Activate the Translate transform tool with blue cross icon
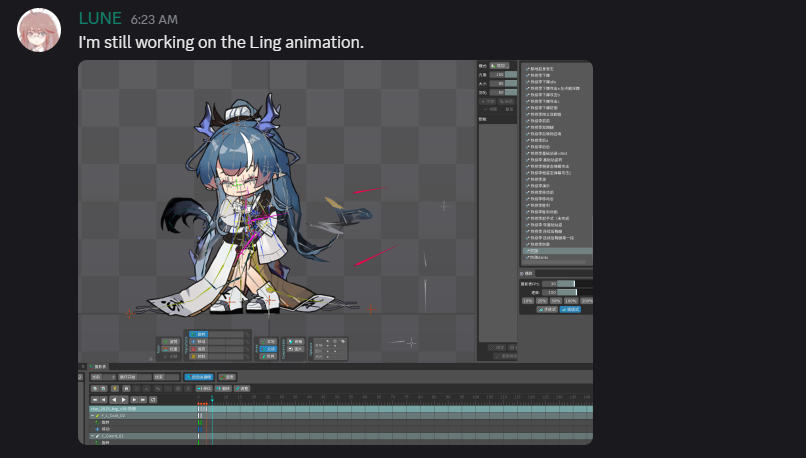The height and width of the screenshot is (458, 806). 198,342
